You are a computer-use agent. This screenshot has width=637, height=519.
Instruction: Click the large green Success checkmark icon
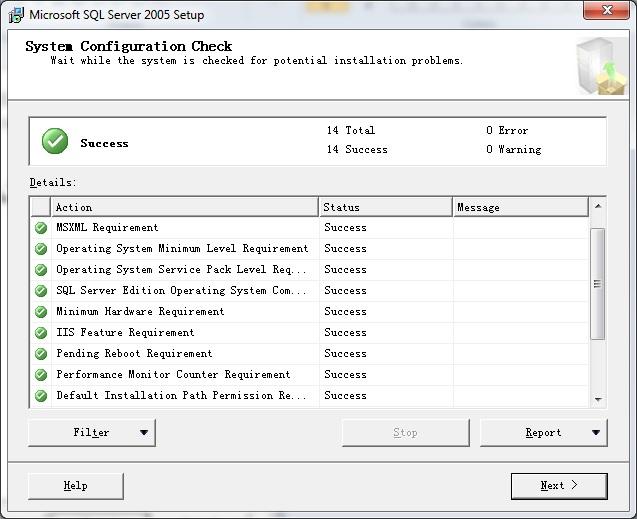(55, 142)
